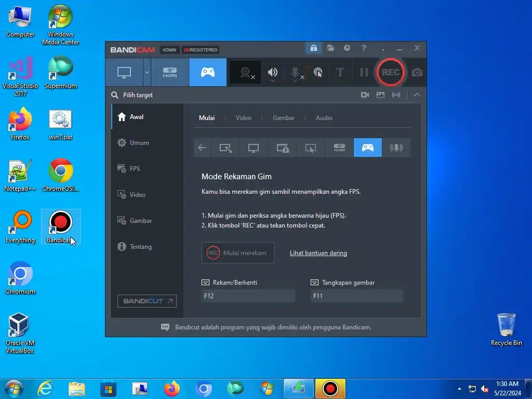
Task: Click the large red REC button
Action: click(391, 72)
